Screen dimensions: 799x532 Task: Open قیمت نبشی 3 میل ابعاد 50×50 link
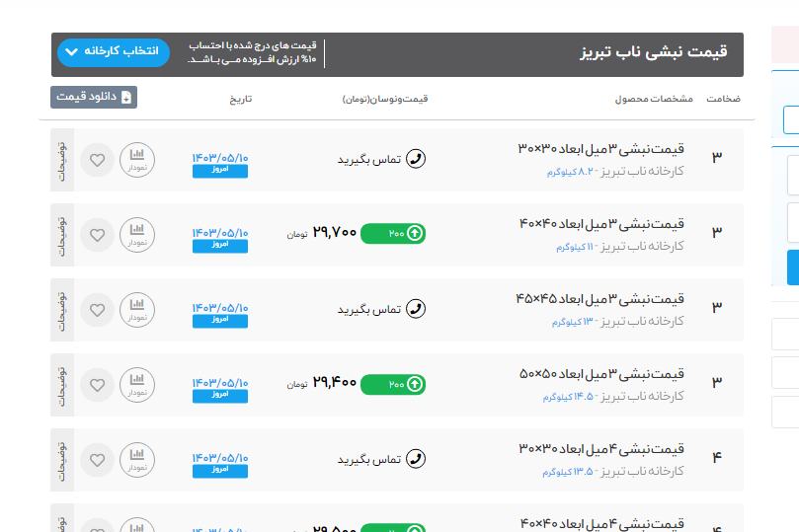pos(600,374)
